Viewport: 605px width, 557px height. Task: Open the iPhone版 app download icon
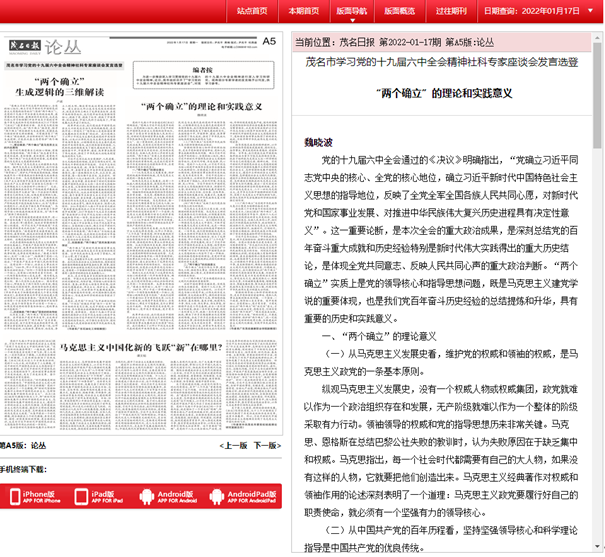(35, 496)
